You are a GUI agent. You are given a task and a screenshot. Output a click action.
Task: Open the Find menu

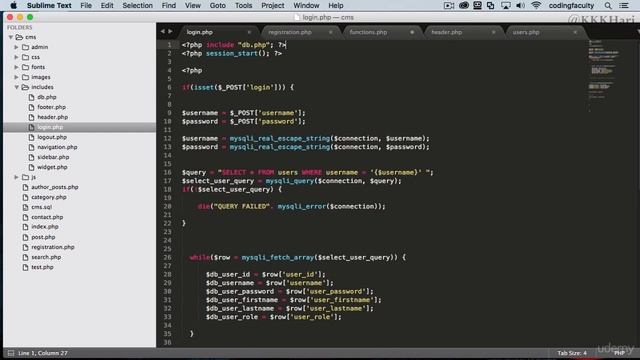click(x=169, y=5)
